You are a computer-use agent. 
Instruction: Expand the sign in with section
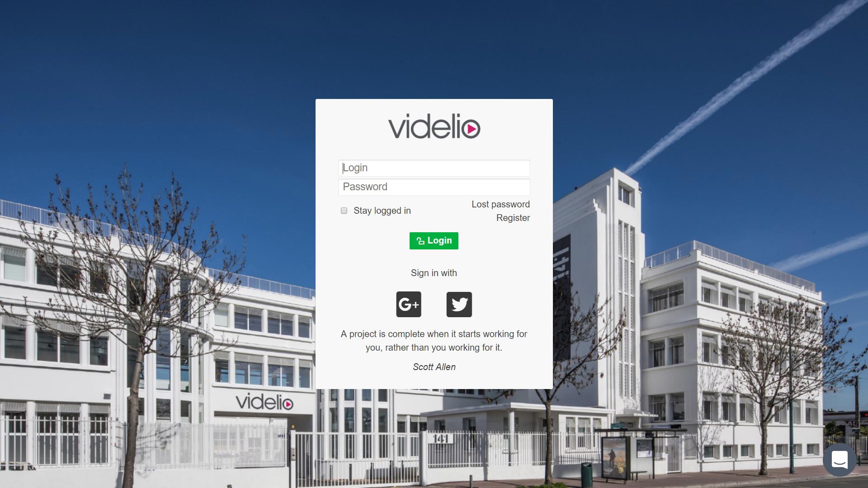point(434,273)
